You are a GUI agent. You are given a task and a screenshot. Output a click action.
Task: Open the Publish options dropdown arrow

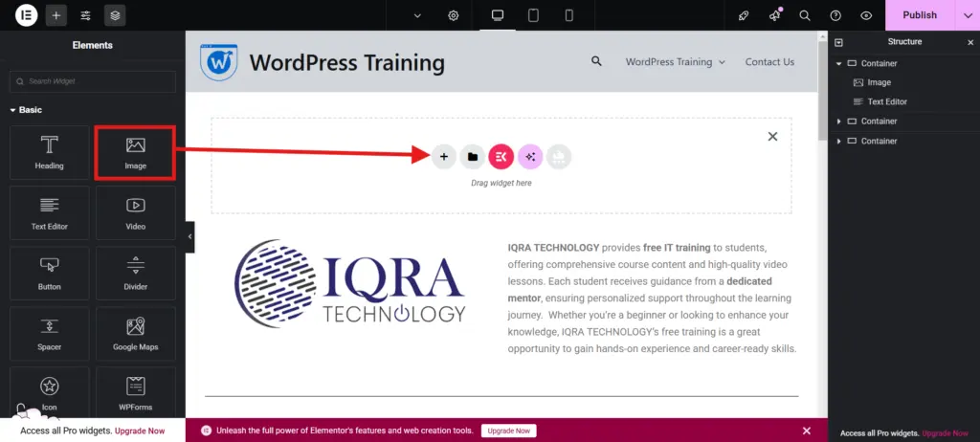pyautogui.click(x=968, y=15)
